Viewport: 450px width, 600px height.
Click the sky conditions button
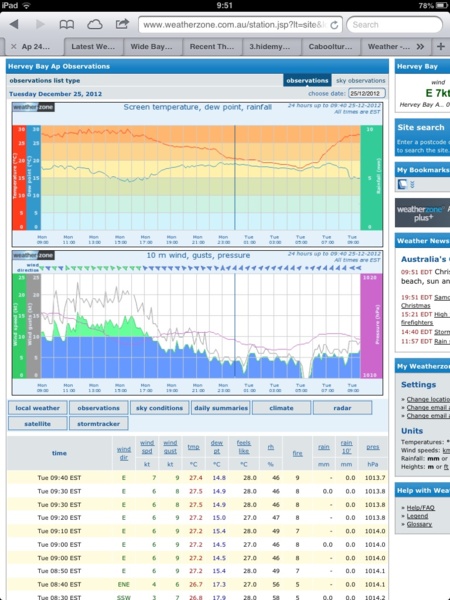(159, 408)
